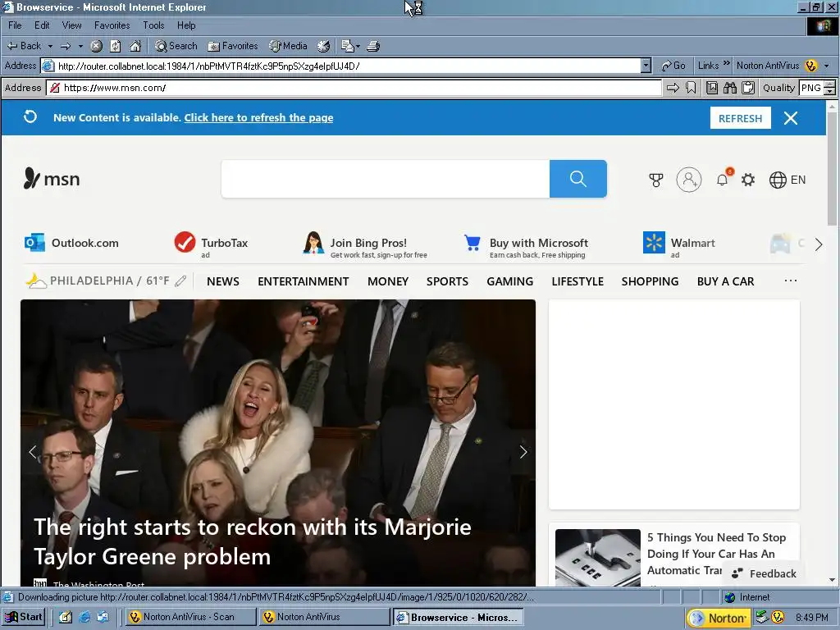Image resolution: width=840 pixels, height=630 pixels.
Task: Click the Browservice address field with msn.com
Action: [354, 88]
